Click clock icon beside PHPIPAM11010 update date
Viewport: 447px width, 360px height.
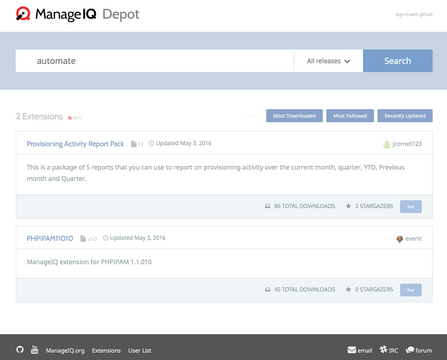106,238
